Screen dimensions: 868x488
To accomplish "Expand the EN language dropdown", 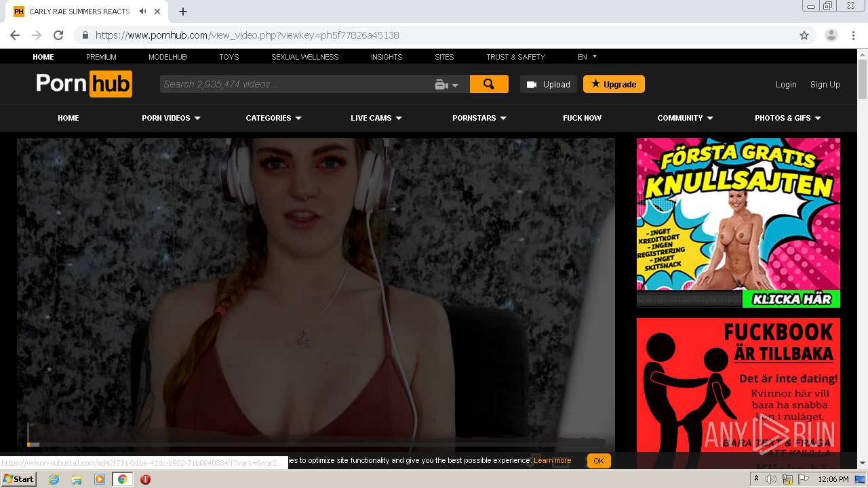I will pos(587,57).
